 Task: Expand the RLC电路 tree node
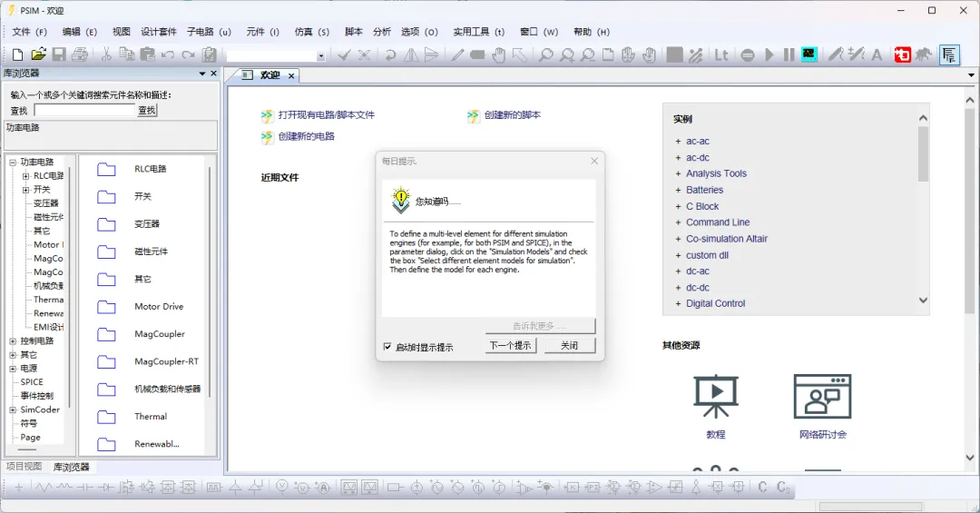(25, 176)
